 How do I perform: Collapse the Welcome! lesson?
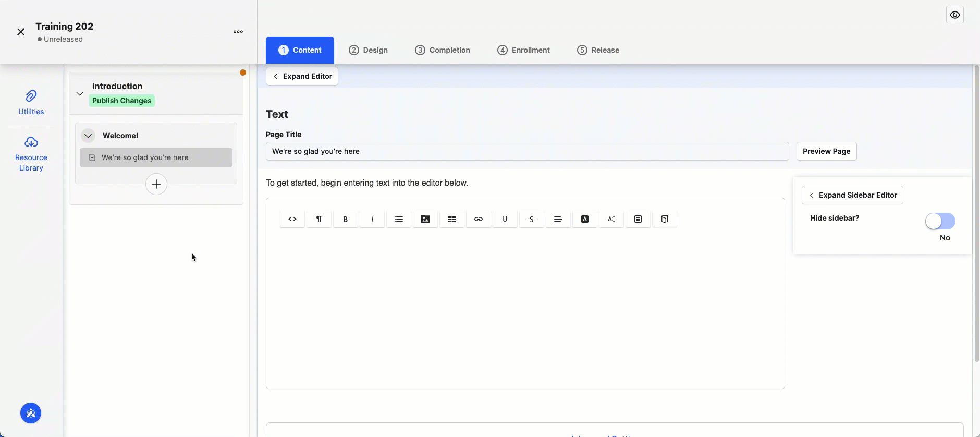coord(88,136)
